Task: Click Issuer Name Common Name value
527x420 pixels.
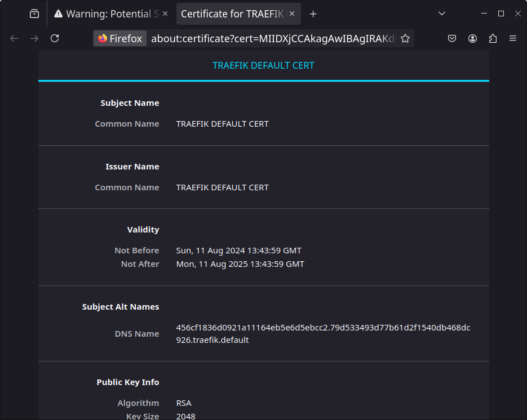Action: 223,187
